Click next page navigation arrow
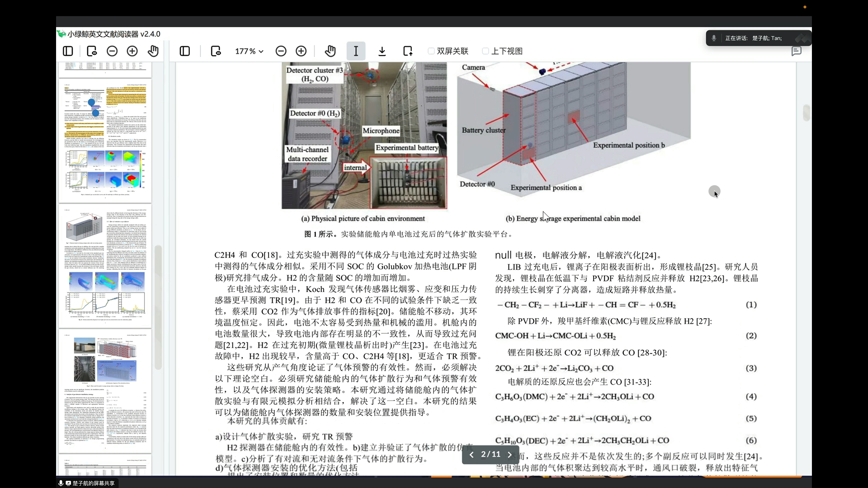This screenshot has width=868, height=488. click(509, 454)
